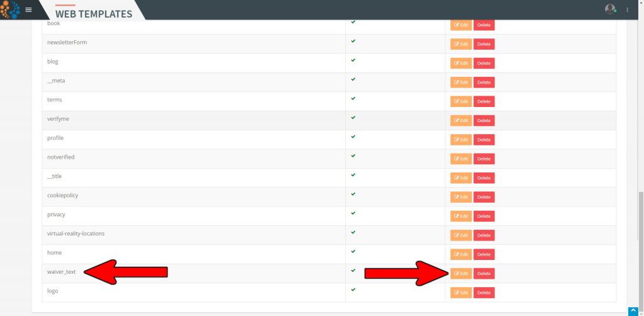This screenshot has width=644, height=316.
Task: Delete the book template
Action: (484, 25)
